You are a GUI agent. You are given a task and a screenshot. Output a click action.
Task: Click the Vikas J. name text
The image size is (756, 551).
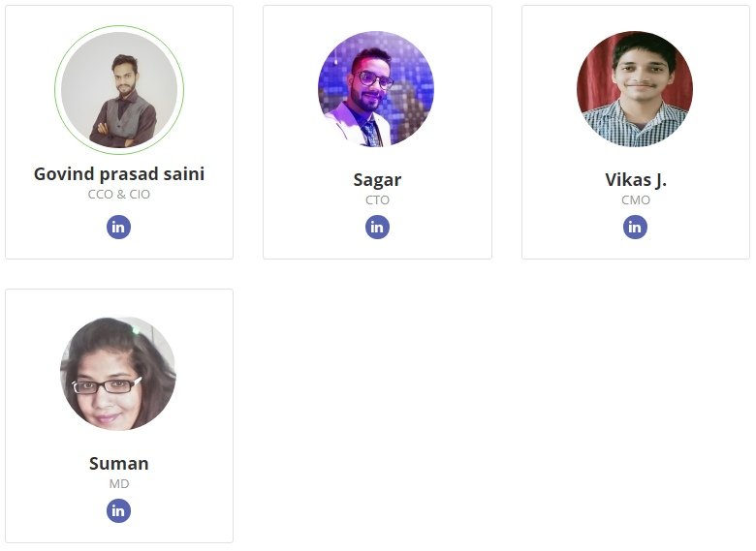click(636, 179)
